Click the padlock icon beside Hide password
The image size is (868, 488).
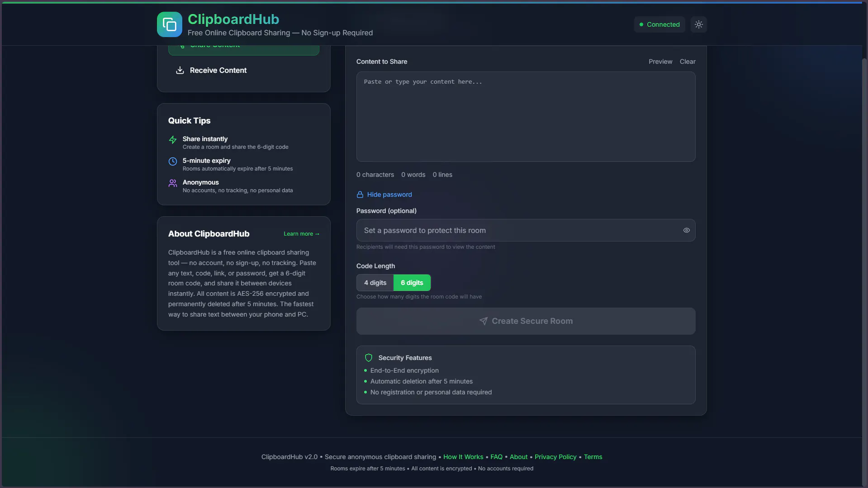[360, 194]
